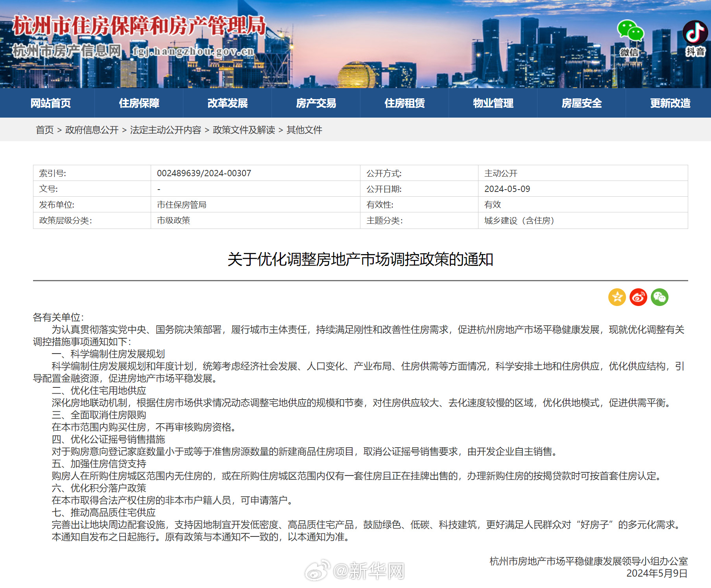Click the article title 关于优化调整房地产市场调控政策的通知
This screenshot has width=711, height=588.
[360, 260]
